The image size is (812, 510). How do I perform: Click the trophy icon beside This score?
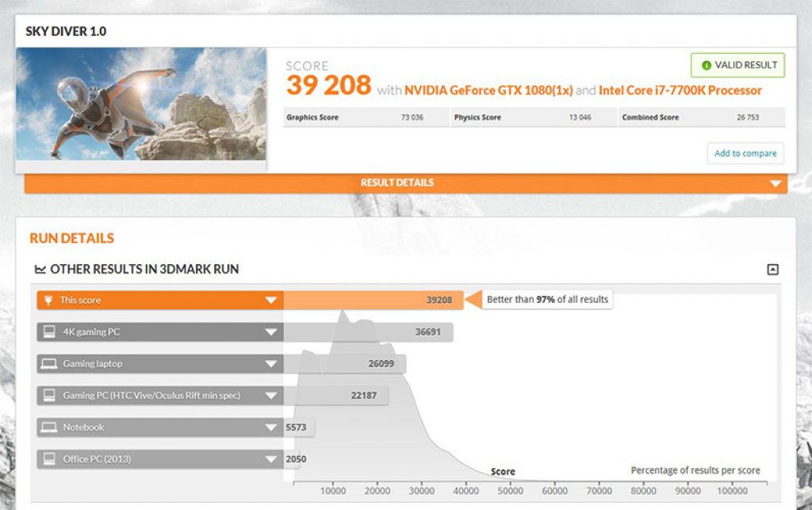pyautogui.click(x=48, y=301)
